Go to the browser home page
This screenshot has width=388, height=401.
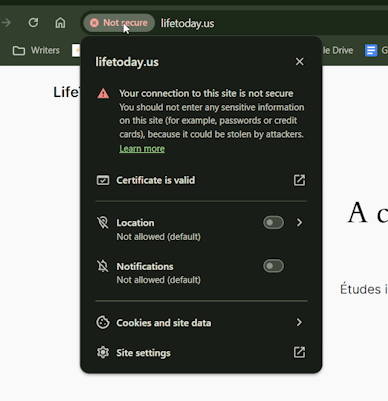click(60, 23)
